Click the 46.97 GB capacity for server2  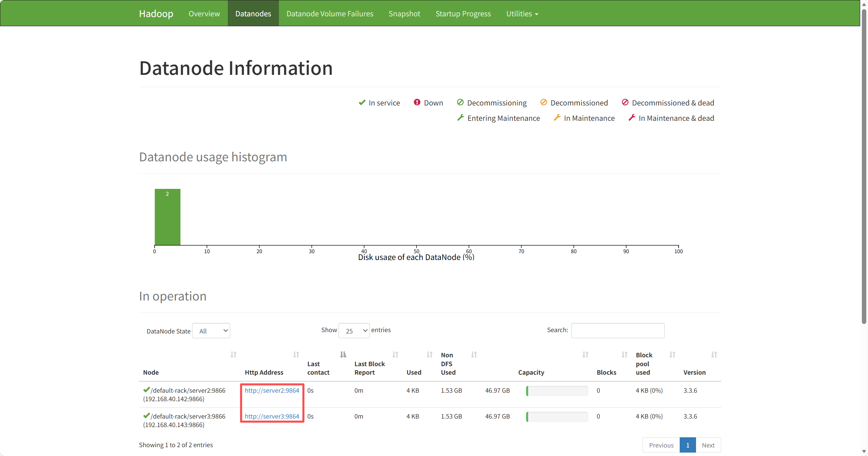(498, 390)
